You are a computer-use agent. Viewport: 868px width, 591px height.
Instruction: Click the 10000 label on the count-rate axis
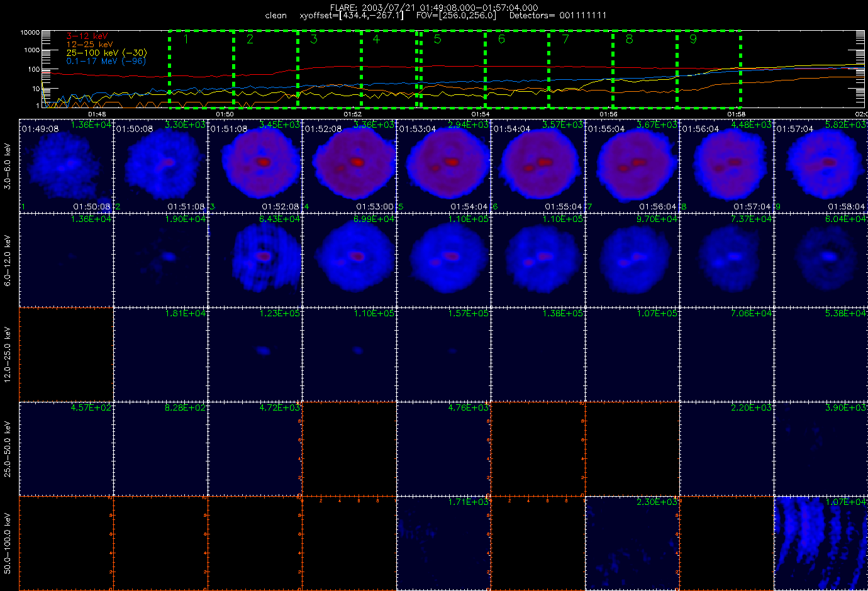[30, 32]
